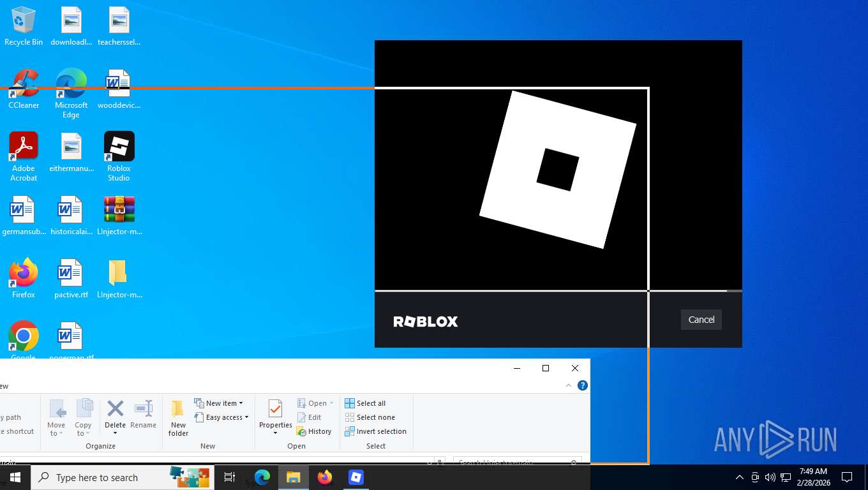Screen dimensions: 868x490
Task: Select the downloadl... image file on desktop
Action: [71, 26]
